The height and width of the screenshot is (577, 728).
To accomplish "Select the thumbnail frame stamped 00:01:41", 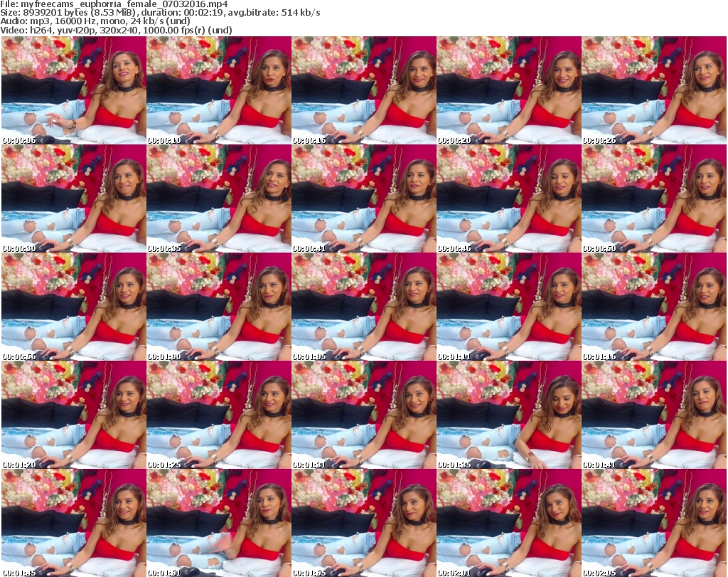I will click(x=654, y=415).
